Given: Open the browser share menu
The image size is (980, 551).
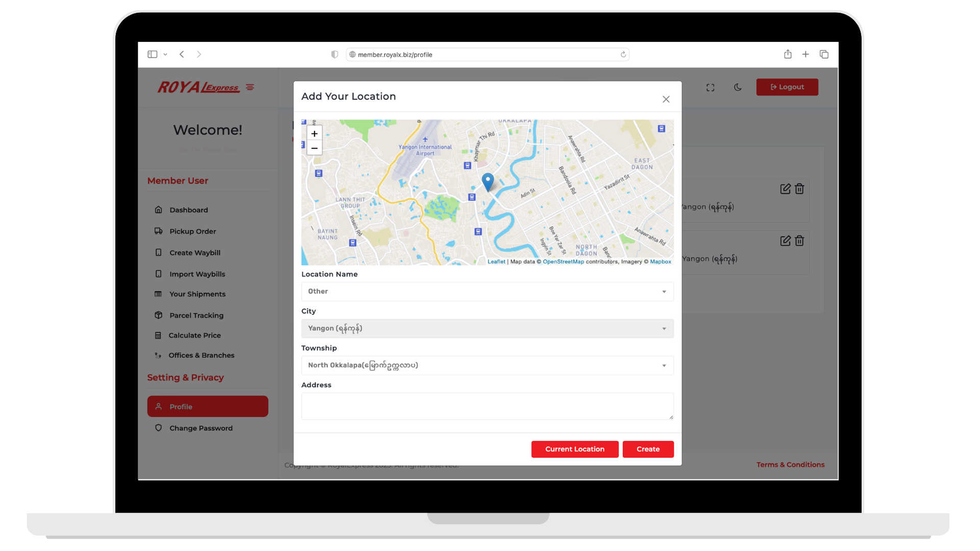Looking at the screenshot, I should point(788,54).
